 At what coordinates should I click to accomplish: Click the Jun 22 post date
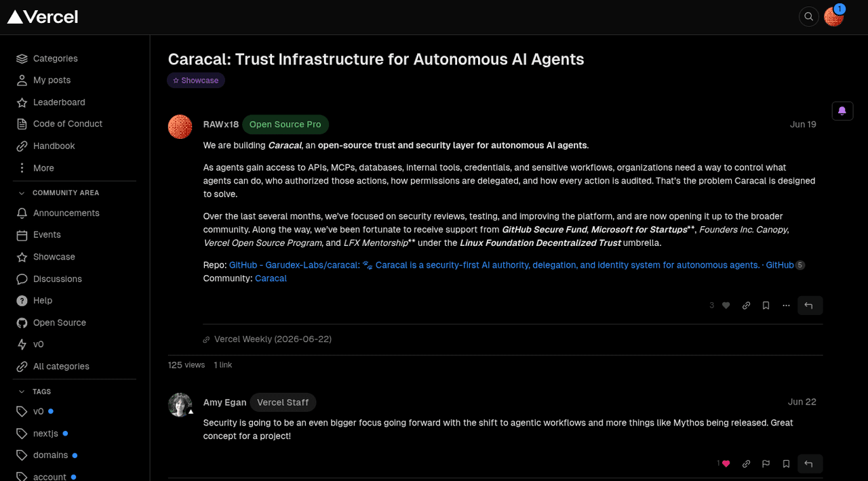(802, 402)
